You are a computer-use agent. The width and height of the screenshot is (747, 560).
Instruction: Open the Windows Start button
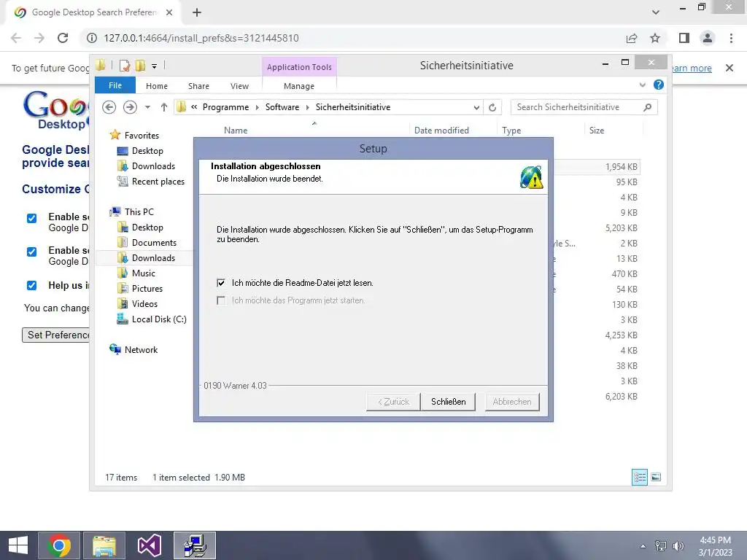pos(18,545)
